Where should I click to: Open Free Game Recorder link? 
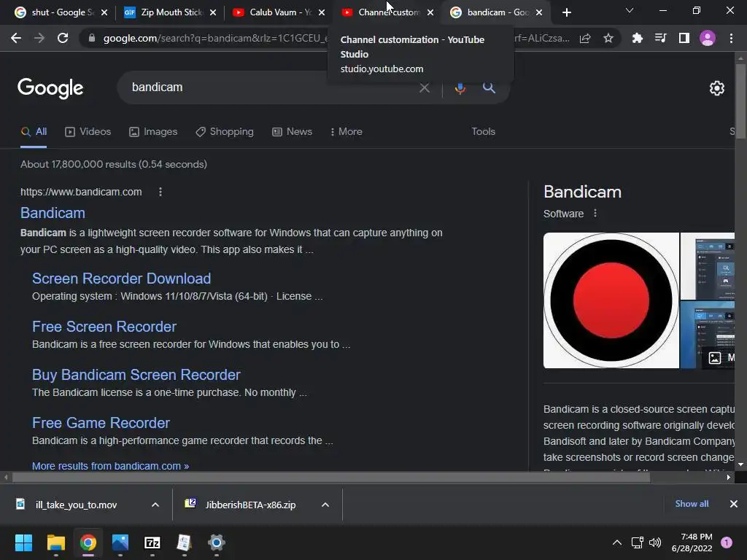tap(101, 423)
